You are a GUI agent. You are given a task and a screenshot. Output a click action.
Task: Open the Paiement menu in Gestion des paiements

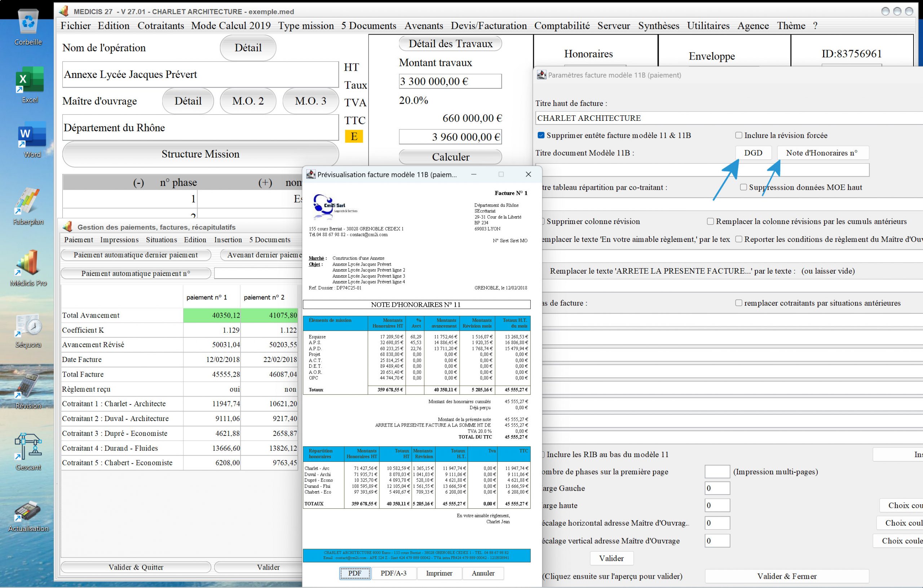(x=79, y=240)
